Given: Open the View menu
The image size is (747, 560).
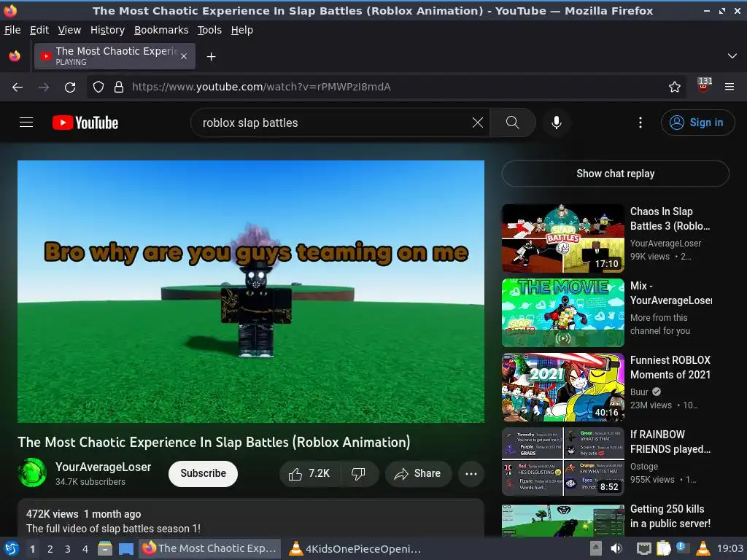Looking at the screenshot, I should click(x=69, y=30).
